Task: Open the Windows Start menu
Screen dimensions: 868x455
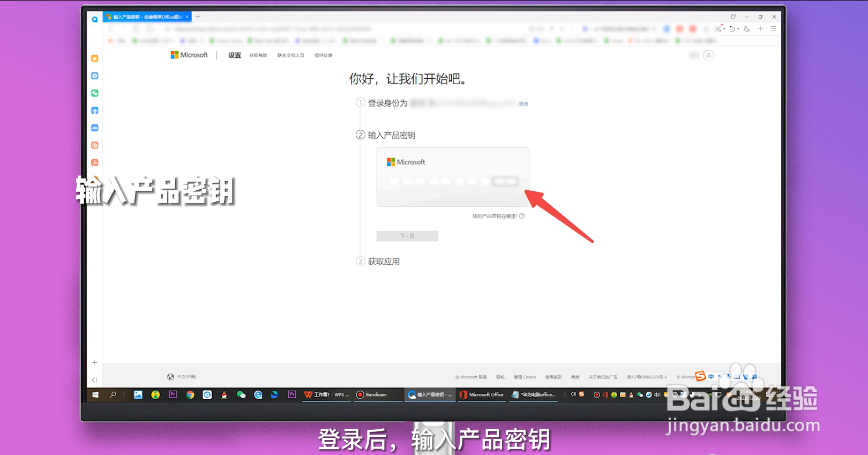Action: [95, 395]
